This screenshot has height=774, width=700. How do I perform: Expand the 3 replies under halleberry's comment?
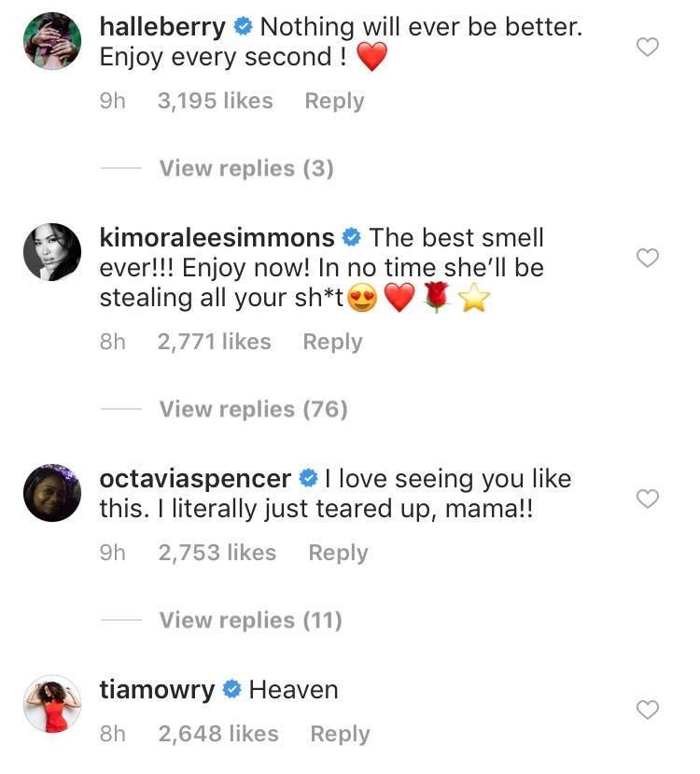[x=245, y=168]
